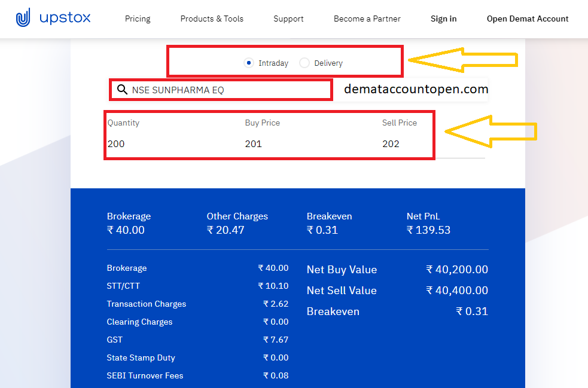Select the Other Charges value ₹ 20.47
This screenshot has height=388, width=588.
pyautogui.click(x=226, y=230)
